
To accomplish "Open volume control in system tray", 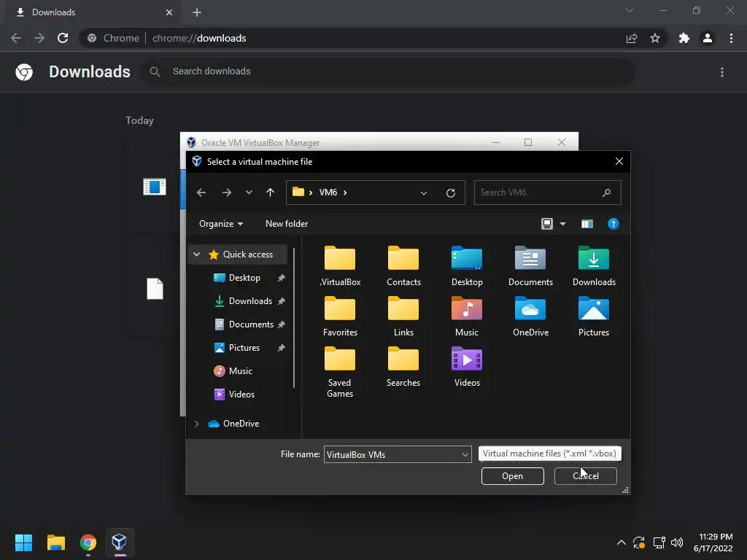I will (x=676, y=542).
